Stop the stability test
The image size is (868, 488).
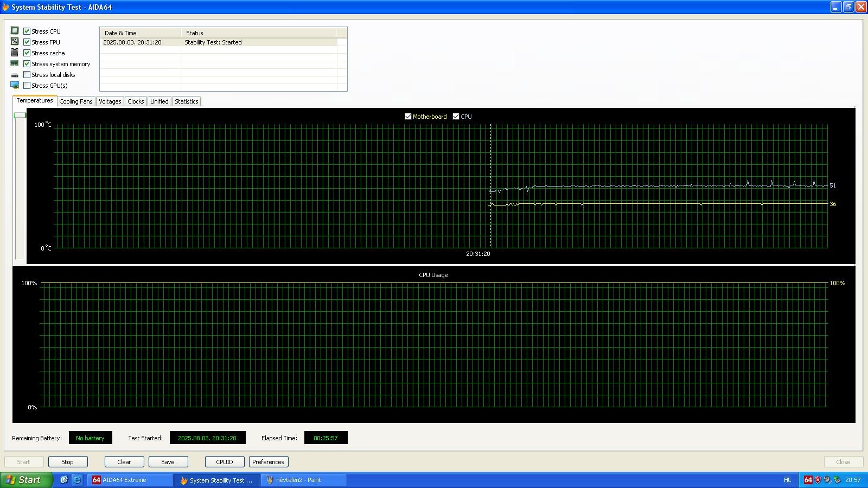pyautogui.click(x=67, y=462)
